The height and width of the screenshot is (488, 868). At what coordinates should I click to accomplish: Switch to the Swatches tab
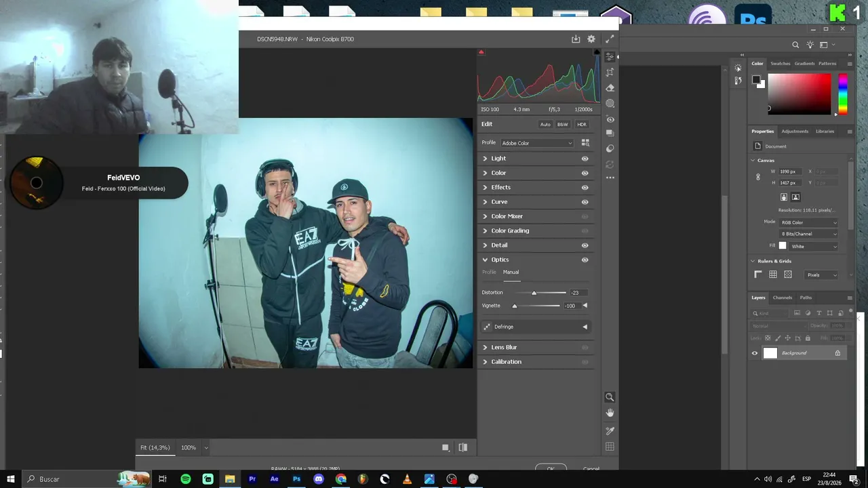(780, 64)
